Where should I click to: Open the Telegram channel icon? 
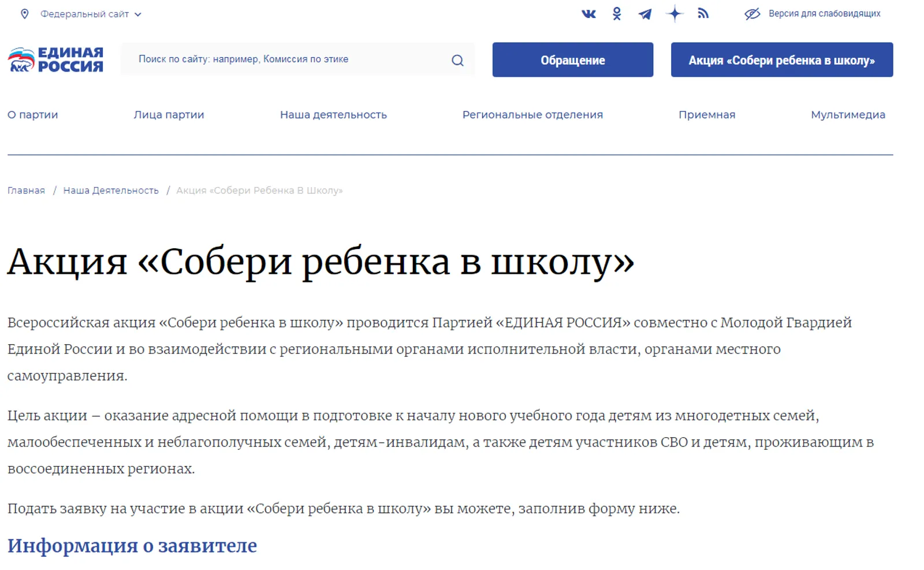(x=645, y=14)
